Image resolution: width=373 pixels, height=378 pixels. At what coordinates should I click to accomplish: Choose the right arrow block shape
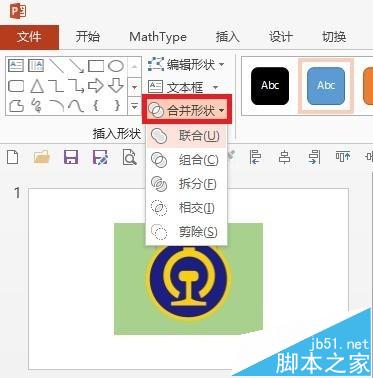tap(96, 86)
